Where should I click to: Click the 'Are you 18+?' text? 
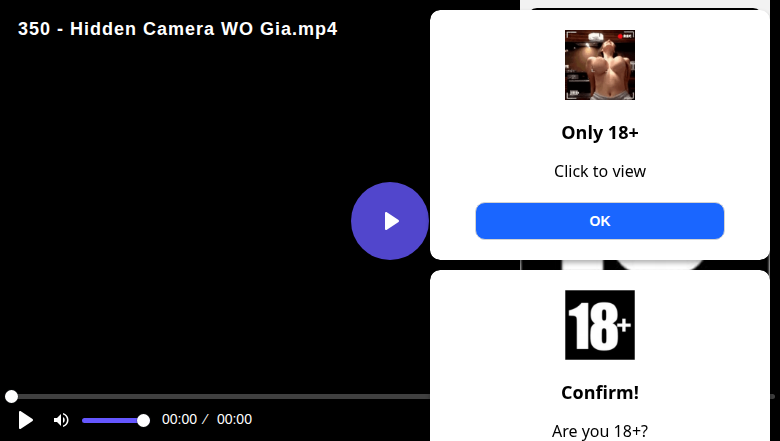click(599, 431)
